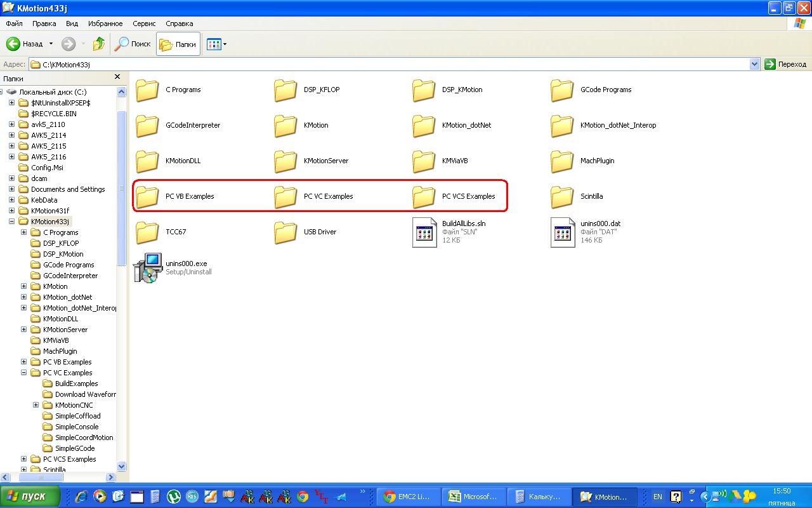Open the Сервис menu

(145, 23)
